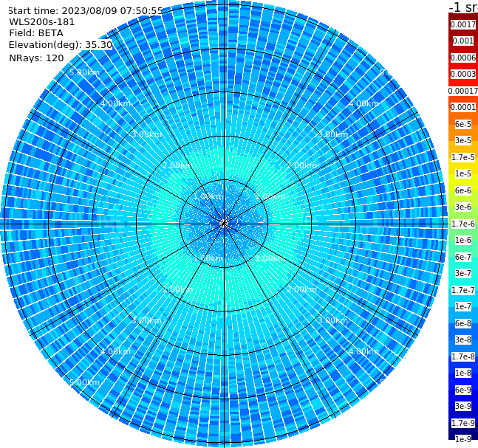
Task: Click the 6e-8 colorbar label
Action: click(x=463, y=323)
